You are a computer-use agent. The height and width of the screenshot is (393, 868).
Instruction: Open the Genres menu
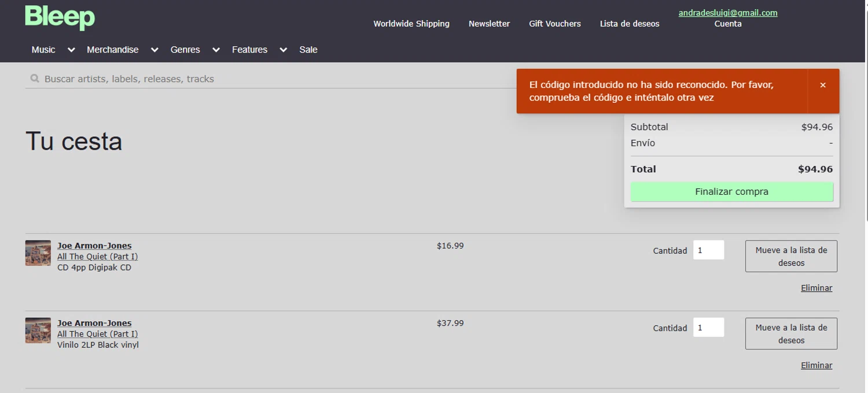tap(185, 50)
